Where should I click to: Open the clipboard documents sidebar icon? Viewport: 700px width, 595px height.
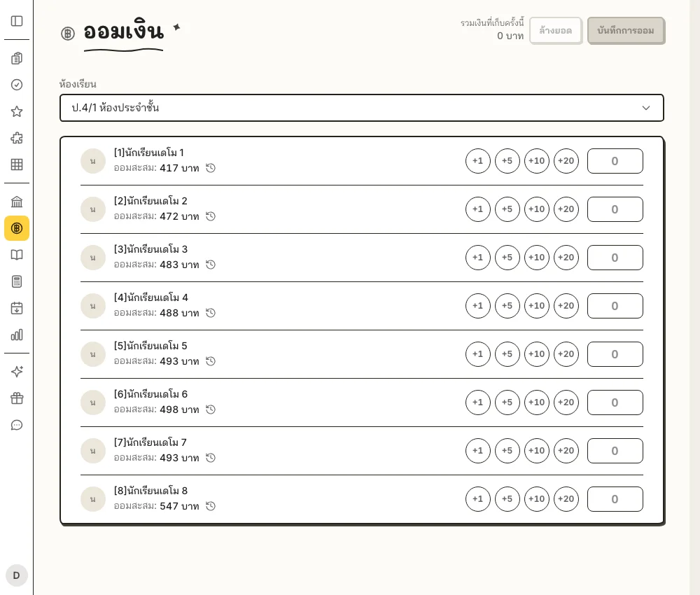17,59
